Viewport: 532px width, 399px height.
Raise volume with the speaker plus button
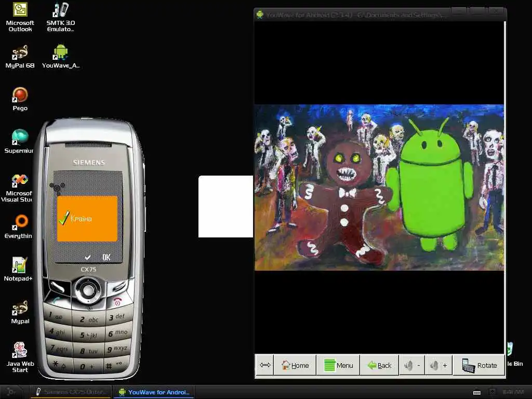pyautogui.click(x=438, y=365)
